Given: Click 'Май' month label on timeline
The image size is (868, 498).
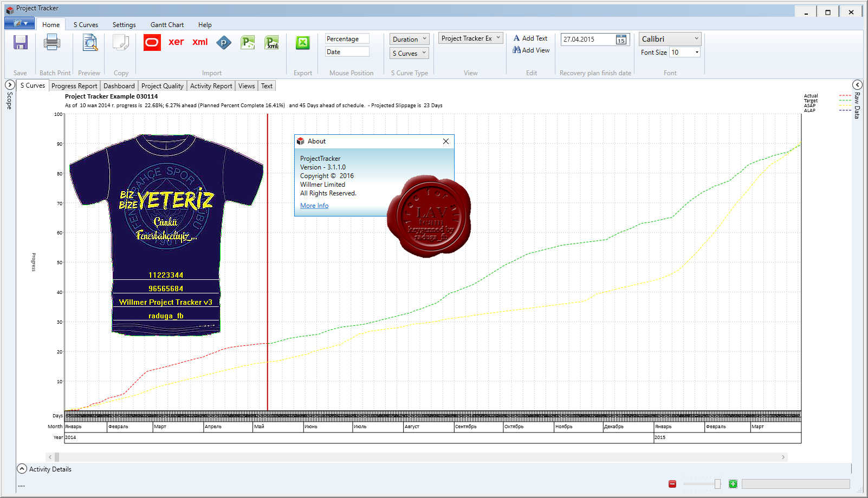Looking at the screenshot, I should point(260,427).
